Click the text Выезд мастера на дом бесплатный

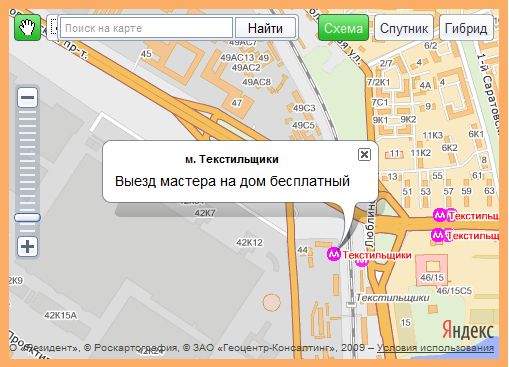[x=232, y=181]
